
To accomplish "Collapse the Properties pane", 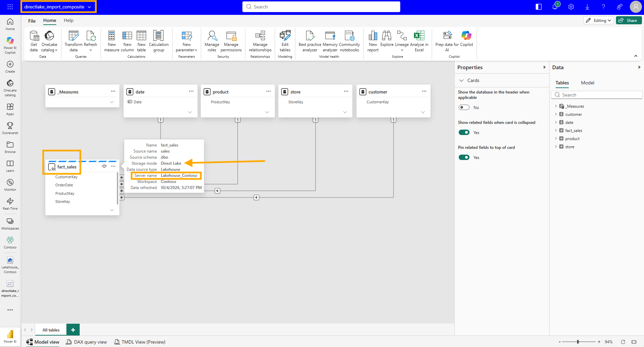I will [544, 67].
